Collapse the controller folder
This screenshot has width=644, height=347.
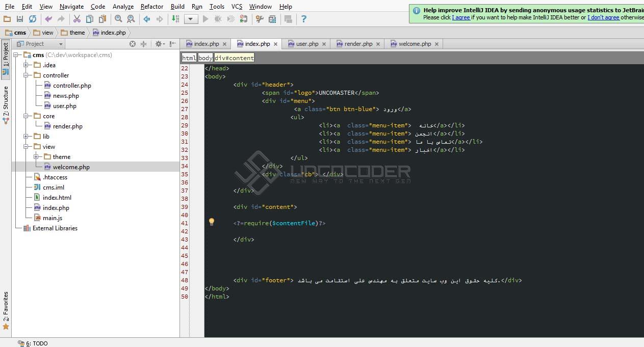pos(27,75)
